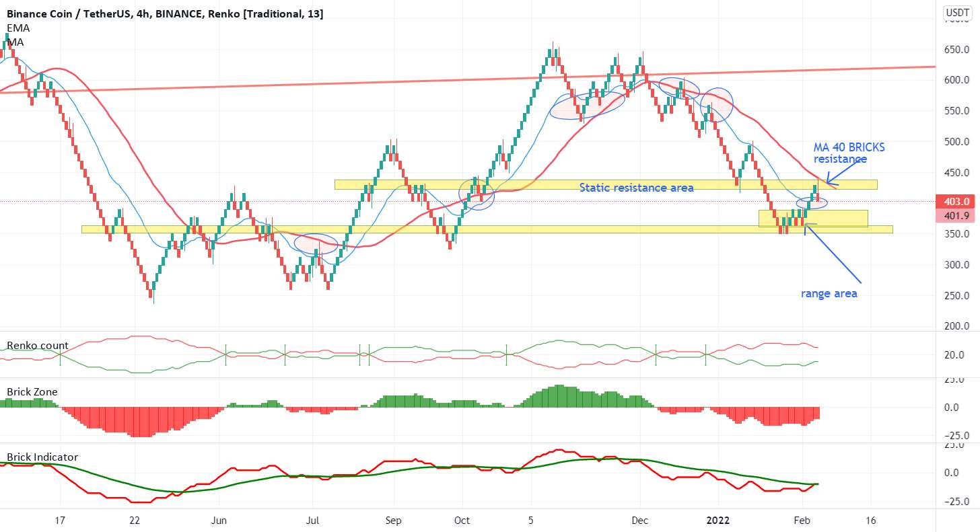Click the 2022 year marker on time axis

pos(717,521)
